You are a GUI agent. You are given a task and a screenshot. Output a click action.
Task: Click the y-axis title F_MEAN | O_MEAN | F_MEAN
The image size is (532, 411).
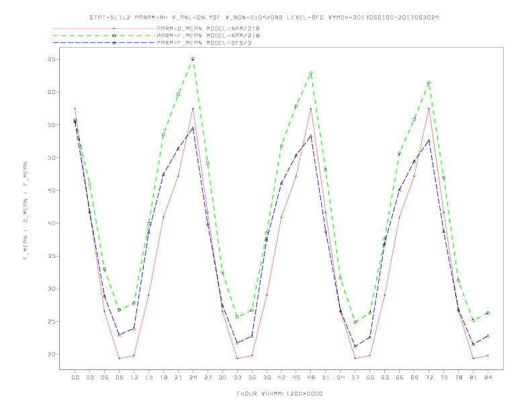(x=26, y=211)
